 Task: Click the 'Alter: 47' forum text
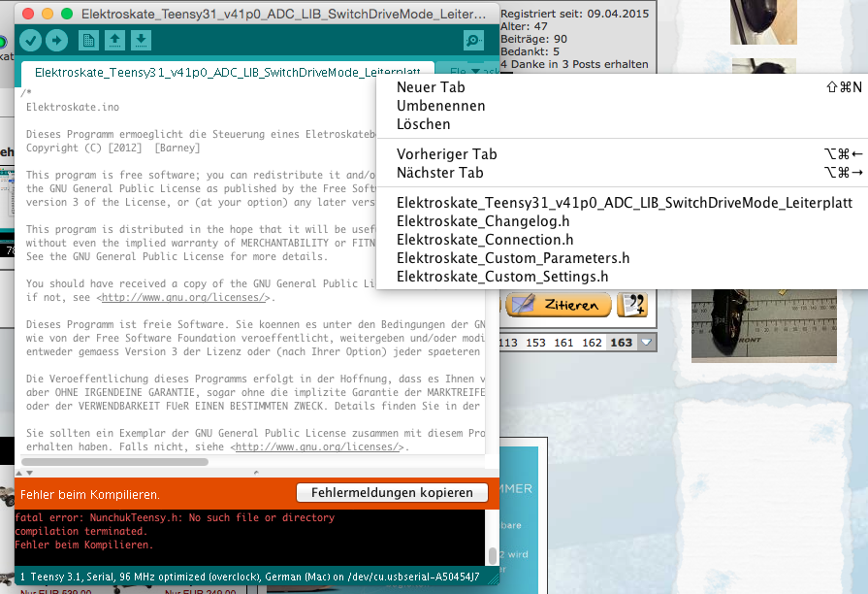(x=525, y=26)
